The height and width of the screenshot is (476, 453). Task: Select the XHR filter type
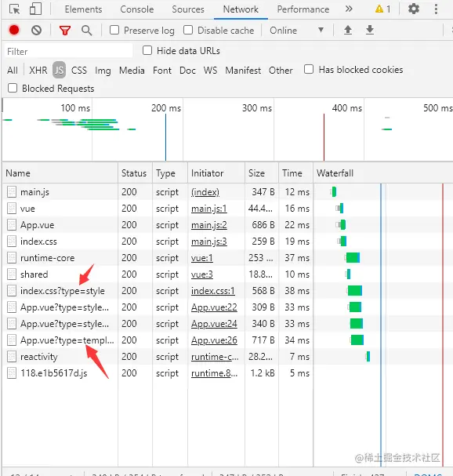tap(38, 71)
